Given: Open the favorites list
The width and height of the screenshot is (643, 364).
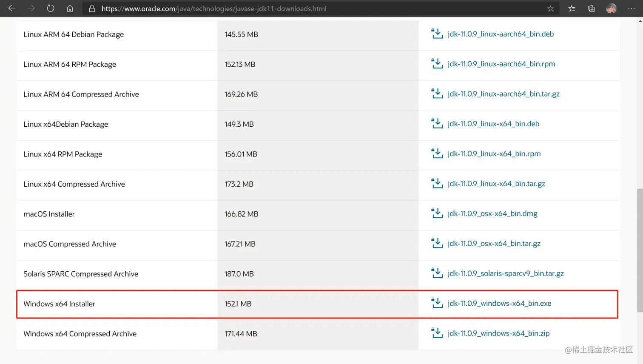Looking at the screenshot, I should pos(572,9).
